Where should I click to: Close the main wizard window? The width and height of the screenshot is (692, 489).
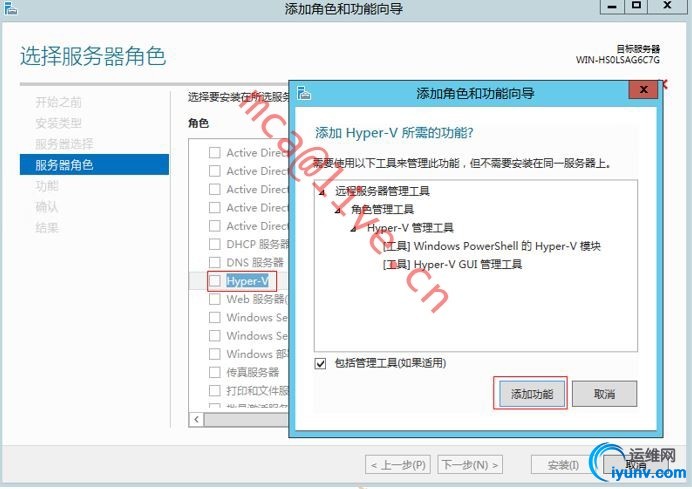[668, 6]
